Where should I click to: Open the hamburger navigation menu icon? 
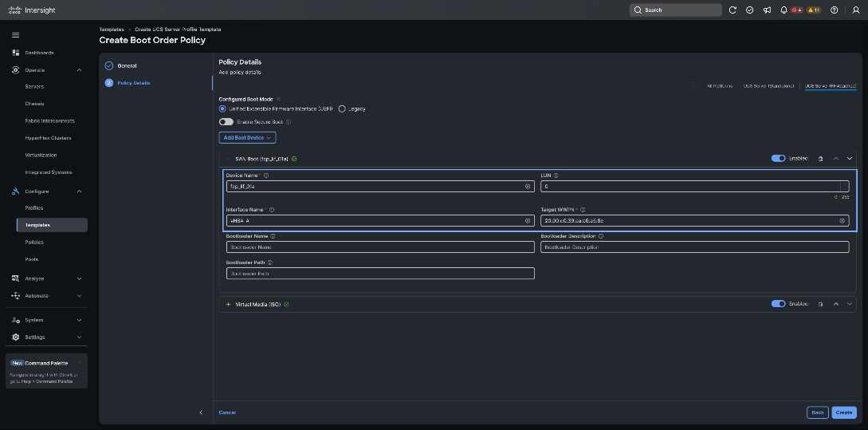15,35
